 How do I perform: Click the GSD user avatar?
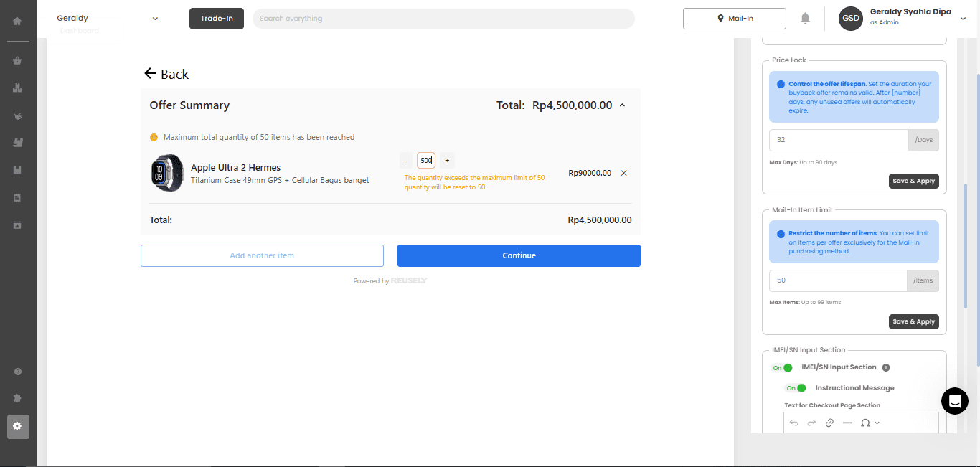tap(851, 19)
